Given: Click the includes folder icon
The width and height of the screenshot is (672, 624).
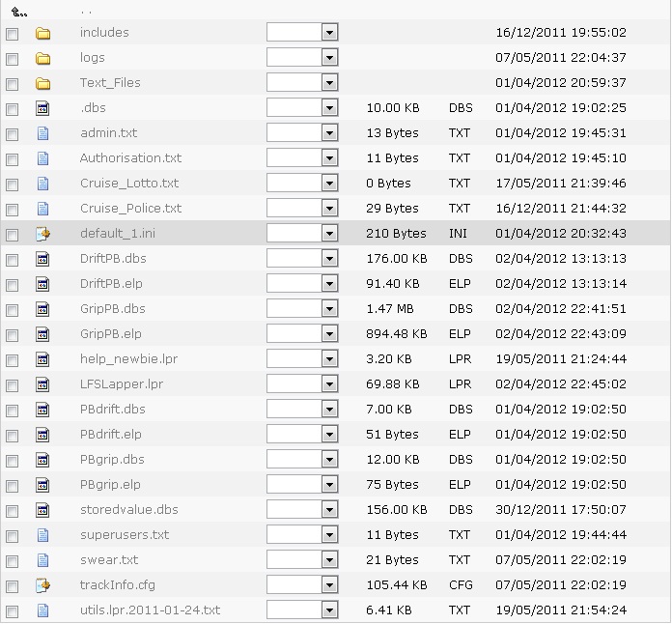Looking at the screenshot, I should [x=42, y=33].
